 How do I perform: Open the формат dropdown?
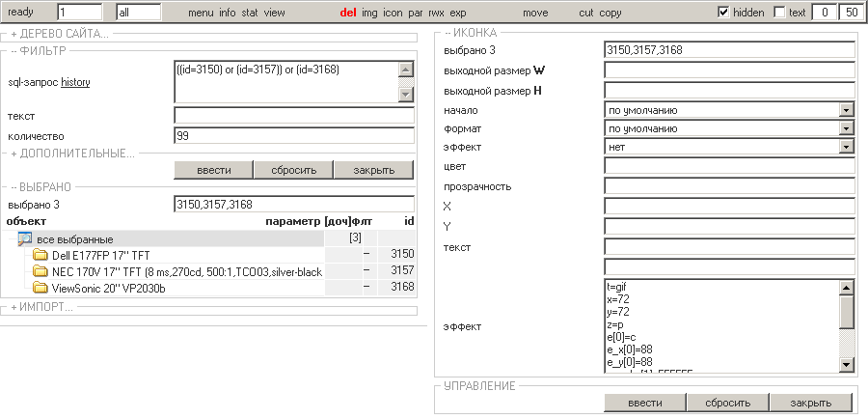(x=847, y=128)
